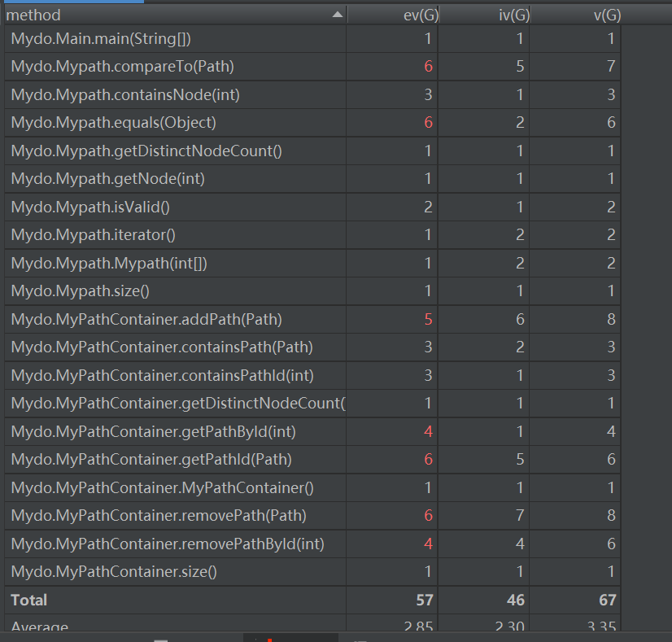Click the Total row label
672x642 pixels.
[x=28, y=600]
